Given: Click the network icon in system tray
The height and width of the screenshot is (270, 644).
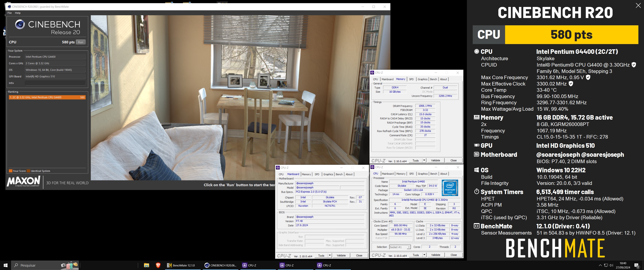Looking at the screenshot, I should pos(606,265).
